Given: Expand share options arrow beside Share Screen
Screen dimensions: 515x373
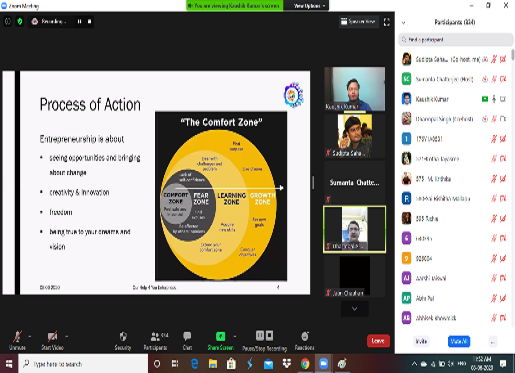Looking at the screenshot, I should (x=235, y=336).
